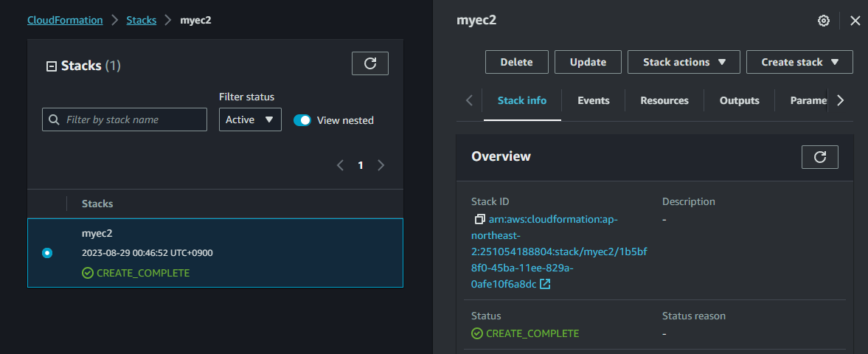Screen dimensions: 868x354
Task: Open the CloudFormation breadcrumb link
Action: click(x=65, y=21)
